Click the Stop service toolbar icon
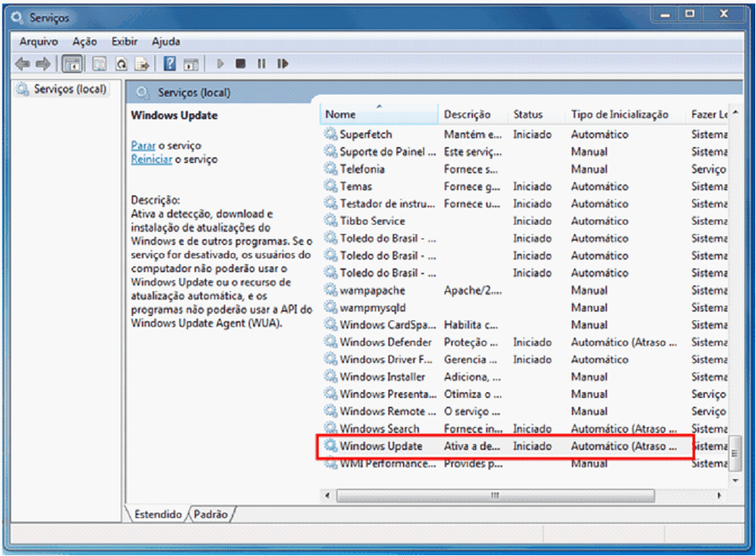The height and width of the screenshot is (556, 756). (240, 64)
